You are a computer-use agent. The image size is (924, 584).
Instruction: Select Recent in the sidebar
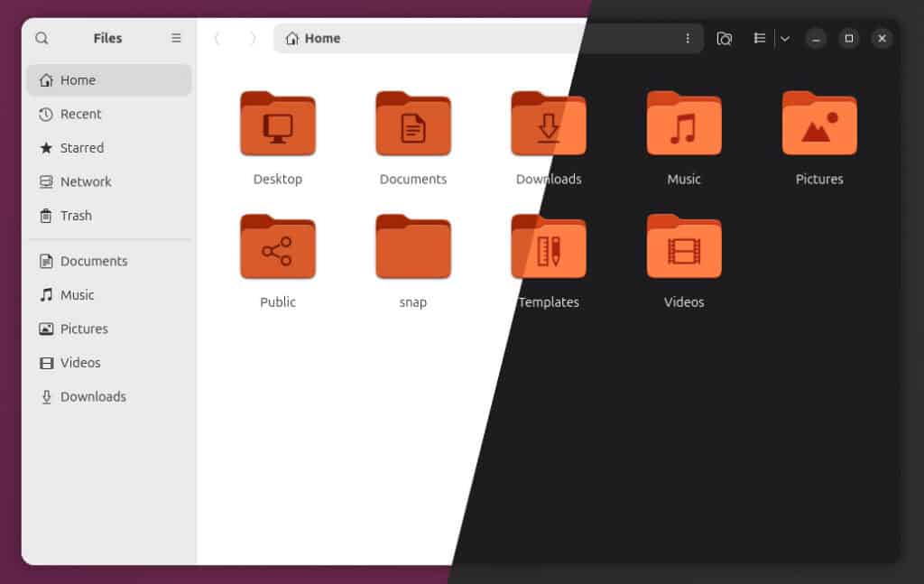click(80, 114)
